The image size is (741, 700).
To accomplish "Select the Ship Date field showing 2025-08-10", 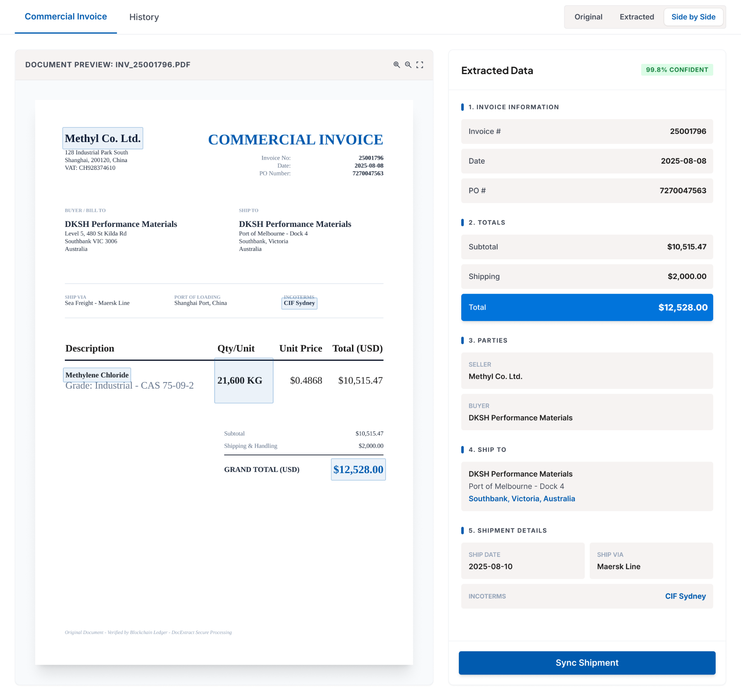I will (523, 561).
